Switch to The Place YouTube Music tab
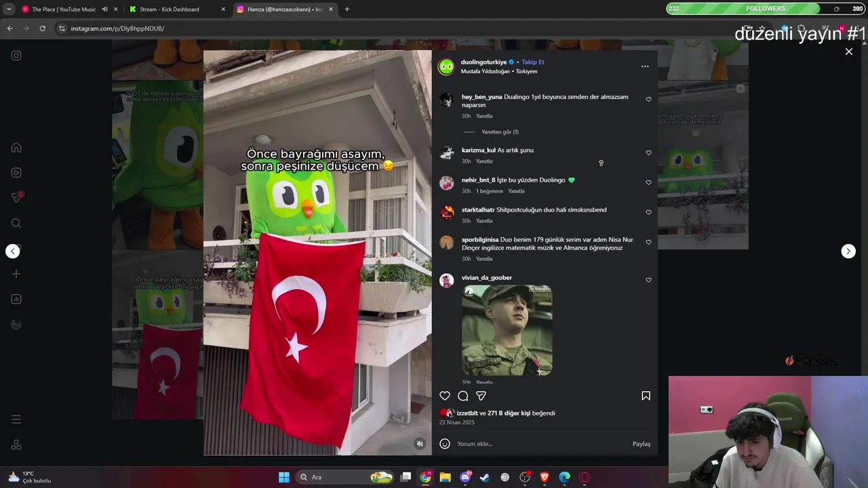Screen dimensions: 868x488 click(64, 9)
